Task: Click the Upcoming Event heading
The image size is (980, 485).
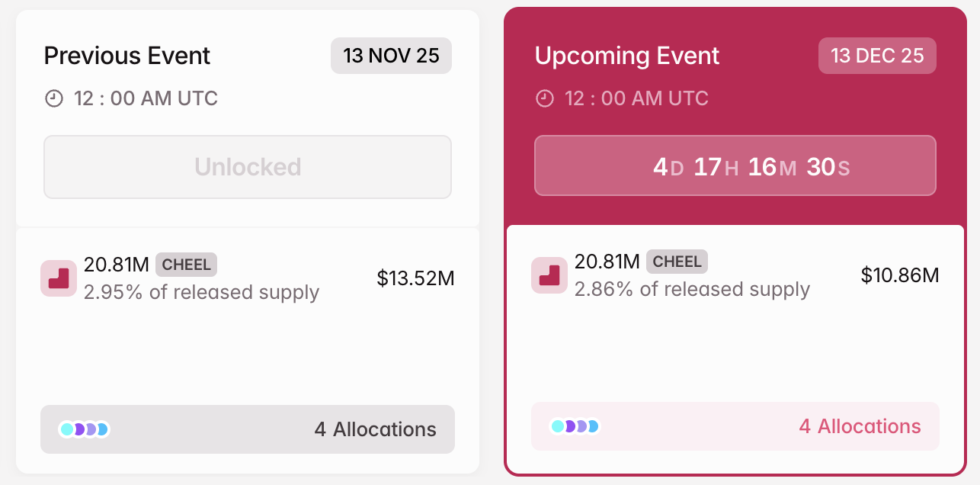Action: (x=626, y=56)
